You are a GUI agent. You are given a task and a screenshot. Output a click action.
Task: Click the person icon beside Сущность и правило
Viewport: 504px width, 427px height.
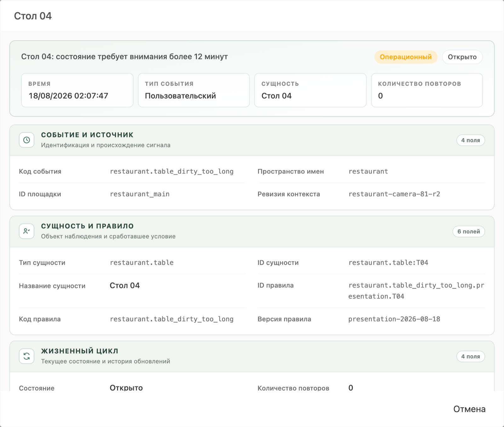click(26, 231)
